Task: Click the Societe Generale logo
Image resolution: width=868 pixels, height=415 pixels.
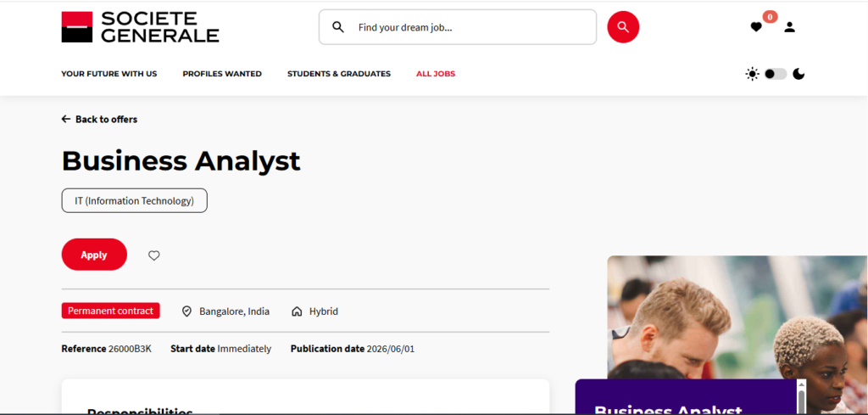Action: 140,27
